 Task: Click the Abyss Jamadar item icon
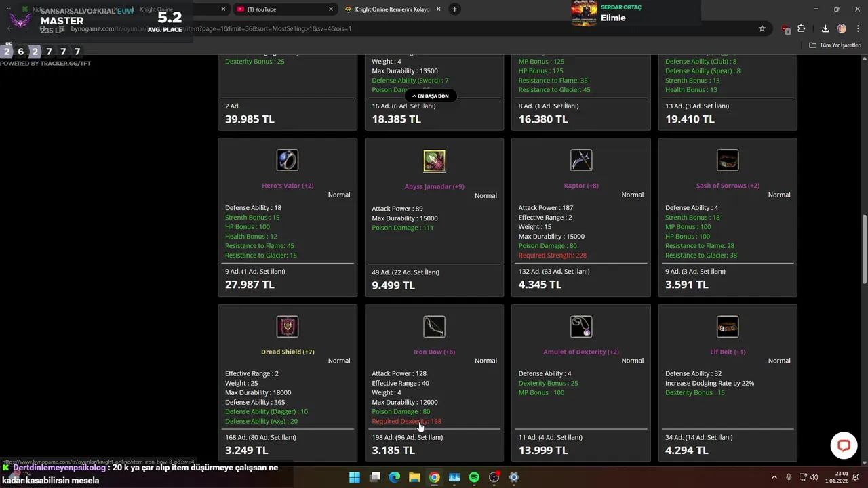pos(434,161)
